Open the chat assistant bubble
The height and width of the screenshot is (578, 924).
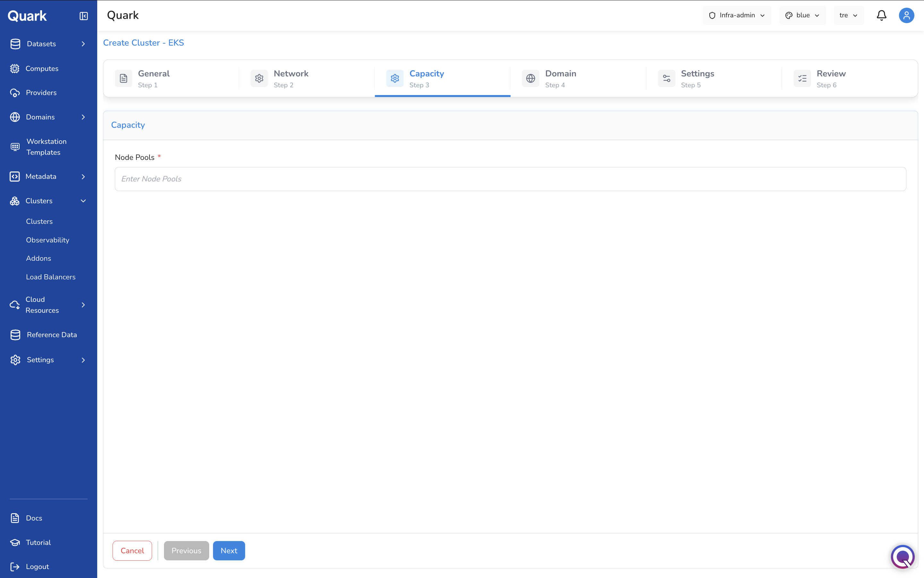point(903,557)
